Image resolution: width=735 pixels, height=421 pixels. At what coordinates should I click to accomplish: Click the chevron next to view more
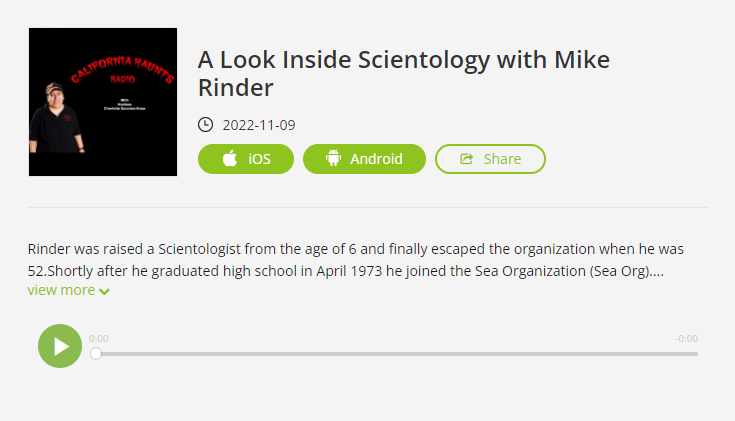pyautogui.click(x=105, y=291)
